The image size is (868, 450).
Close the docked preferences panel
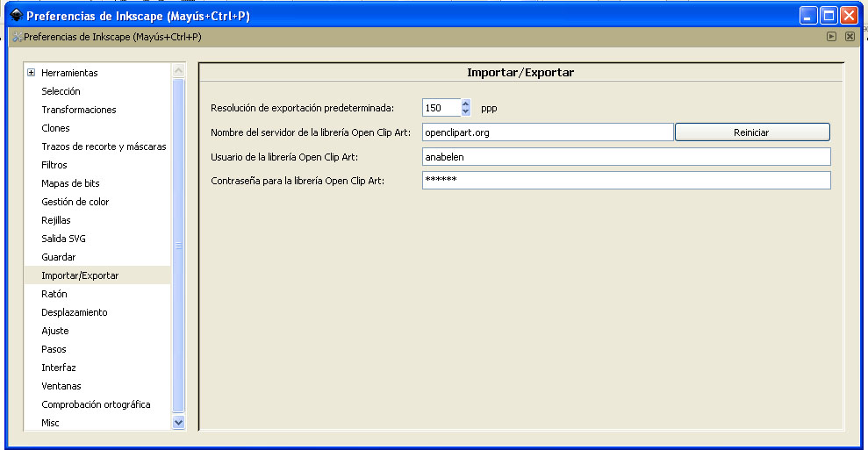(850, 37)
